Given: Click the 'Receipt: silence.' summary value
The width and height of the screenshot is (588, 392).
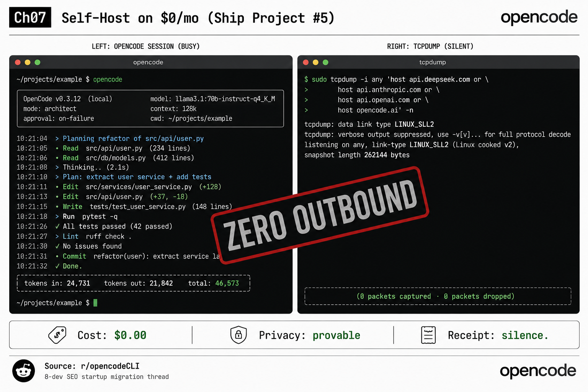Looking at the screenshot, I should pyautogui.click(x=498, y=335).
